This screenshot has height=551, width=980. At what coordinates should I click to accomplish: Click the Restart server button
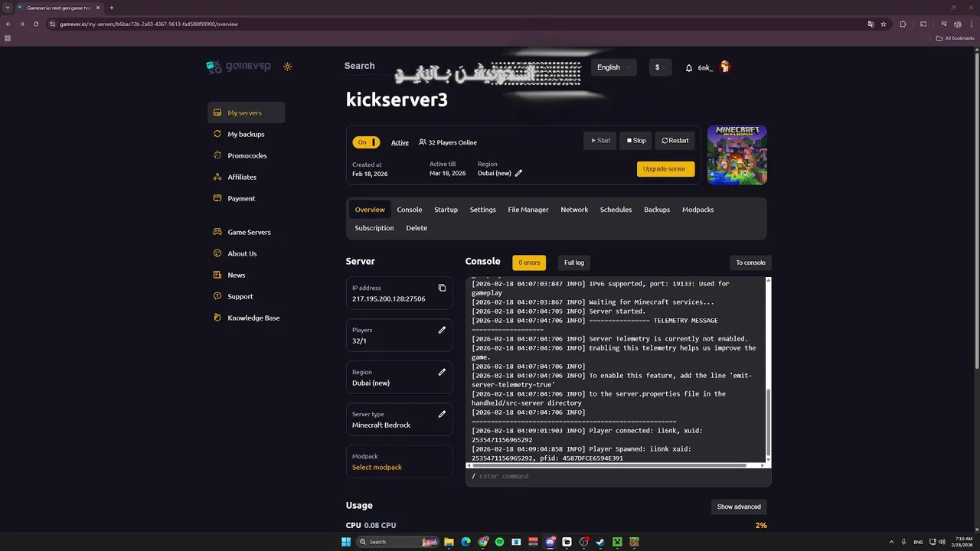[675, 141]
